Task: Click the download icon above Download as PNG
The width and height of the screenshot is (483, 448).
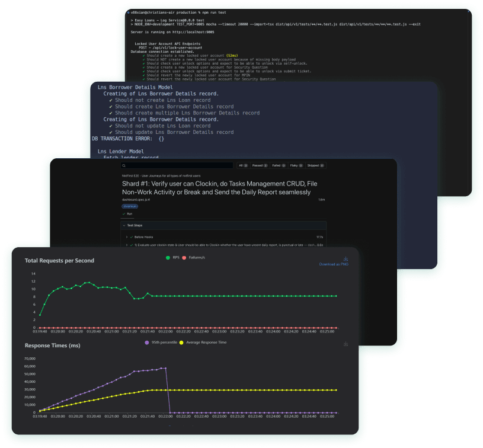Action: [346, 259]
